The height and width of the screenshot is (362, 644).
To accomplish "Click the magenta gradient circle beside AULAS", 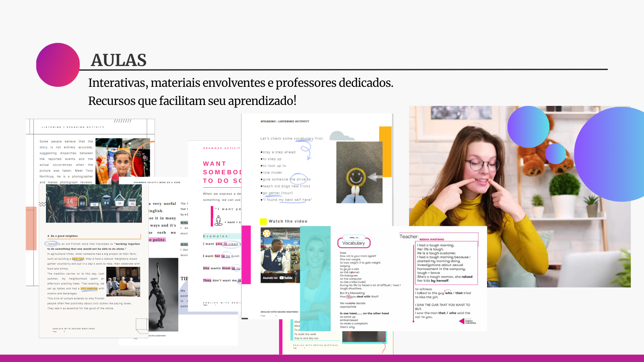I will (x=58, y=65).
